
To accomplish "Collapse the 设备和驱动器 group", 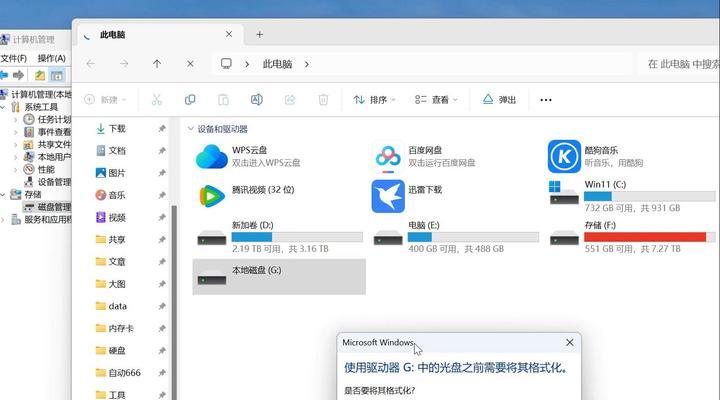I will 191,129.
